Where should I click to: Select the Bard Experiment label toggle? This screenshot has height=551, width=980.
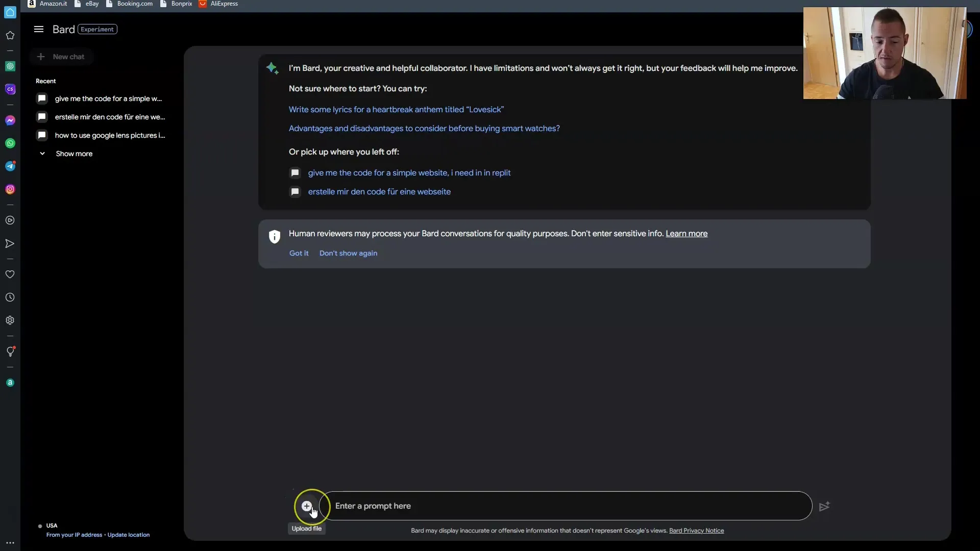click(x=97, y=28)
